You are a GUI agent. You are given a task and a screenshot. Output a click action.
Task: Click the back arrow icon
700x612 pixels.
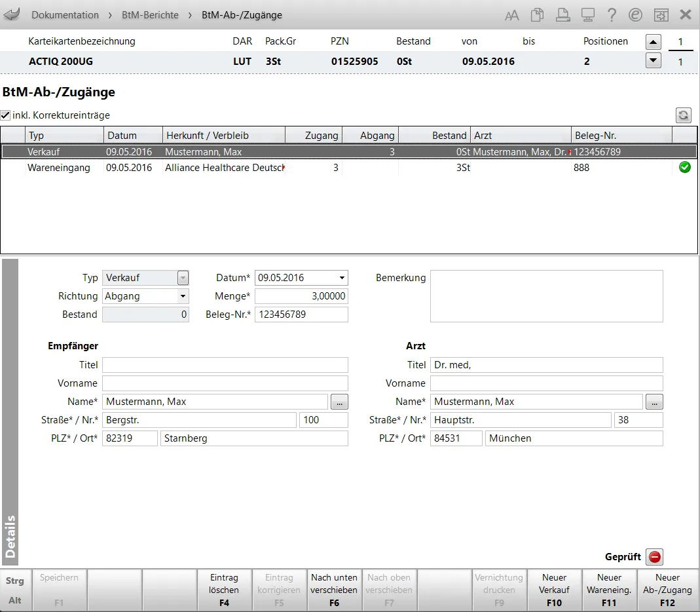[x=12, y=14]
